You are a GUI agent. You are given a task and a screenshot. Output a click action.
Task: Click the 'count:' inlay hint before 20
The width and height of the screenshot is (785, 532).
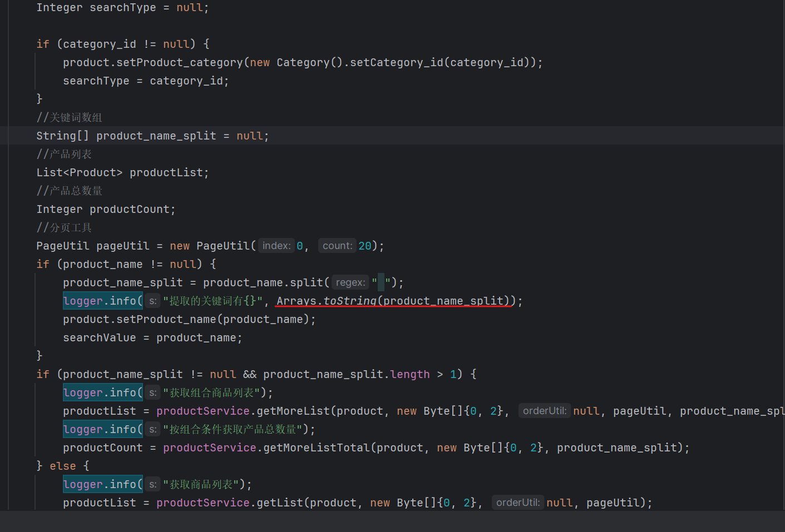tap(337, 246)
